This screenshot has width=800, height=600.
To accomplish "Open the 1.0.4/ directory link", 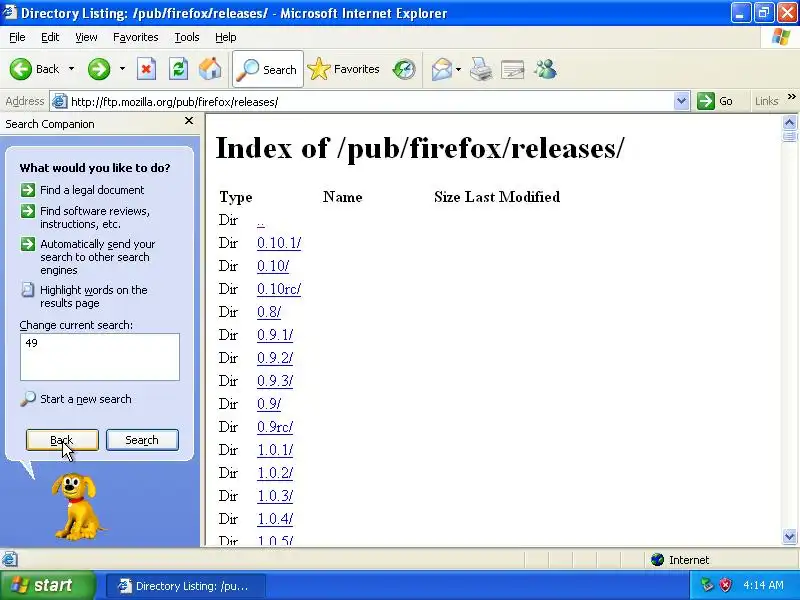I will (275, 518).
